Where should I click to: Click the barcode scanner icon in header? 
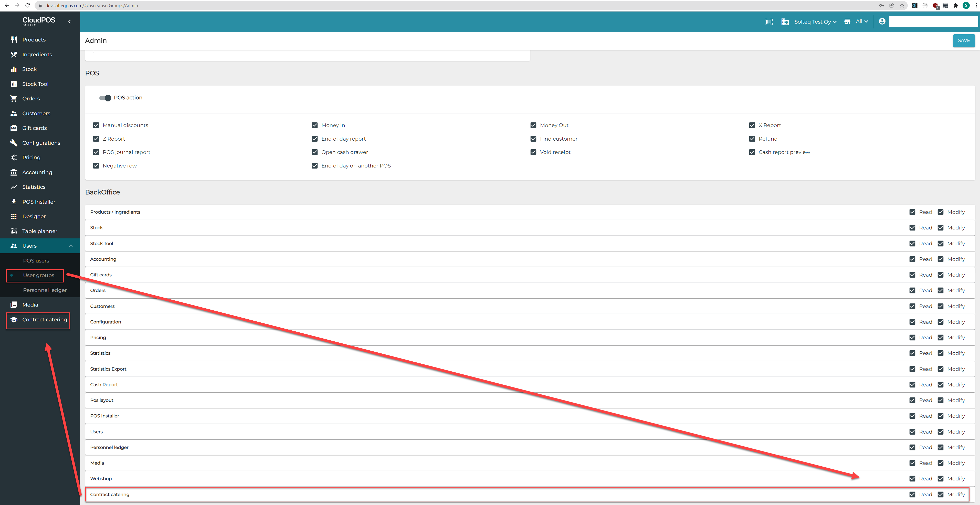point(768,22)
